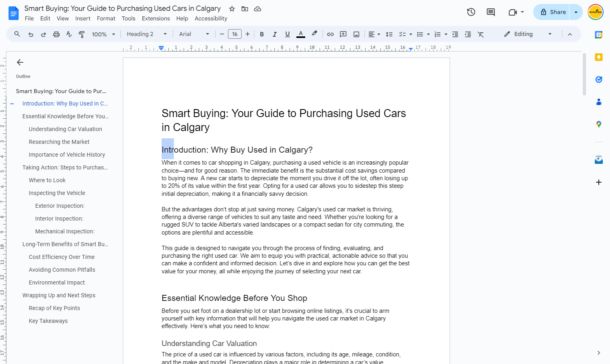The width and height of the screenshot is (610, 364).
Task: Toggle underline formatting
Action: (x=288, y=34)
